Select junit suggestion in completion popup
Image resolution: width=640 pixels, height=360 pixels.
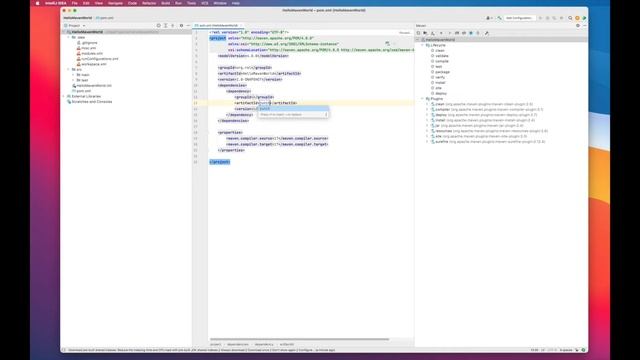click(293, 109)
